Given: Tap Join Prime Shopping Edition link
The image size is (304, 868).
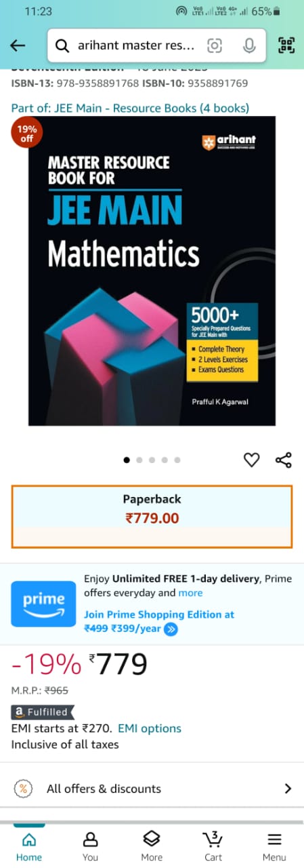Looking at the screenshot, I should click(159, 614).
